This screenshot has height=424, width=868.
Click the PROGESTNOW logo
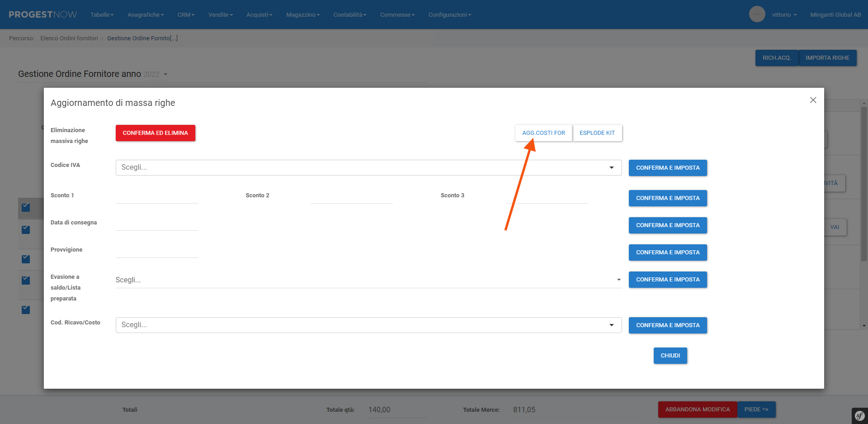pyautogui.click(x=43, y=14)
